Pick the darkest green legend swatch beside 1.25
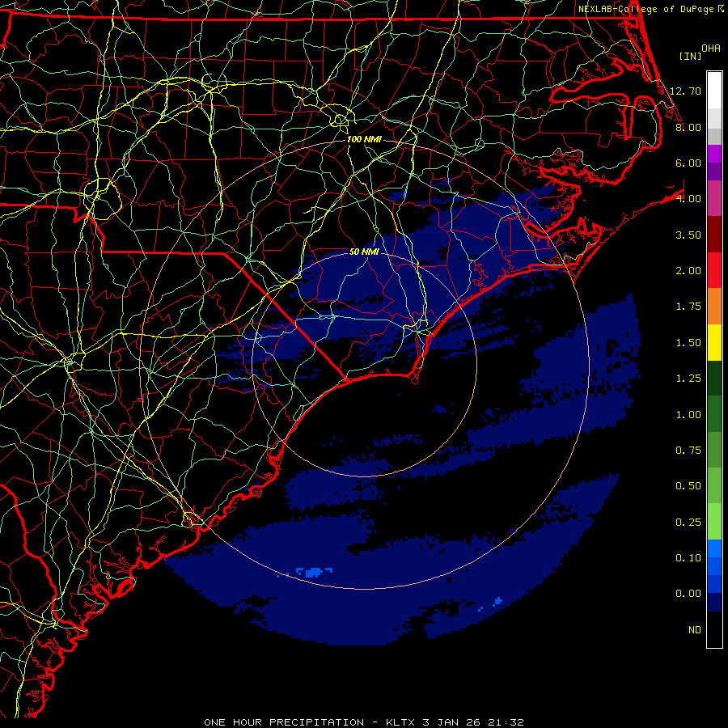 714,378
